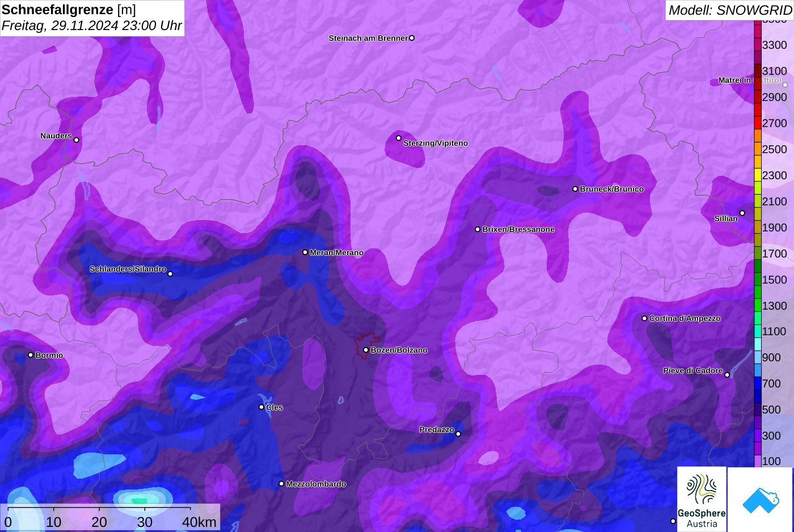Click the Predazzo location dot

pyautogui.click(x=458, y=434)
